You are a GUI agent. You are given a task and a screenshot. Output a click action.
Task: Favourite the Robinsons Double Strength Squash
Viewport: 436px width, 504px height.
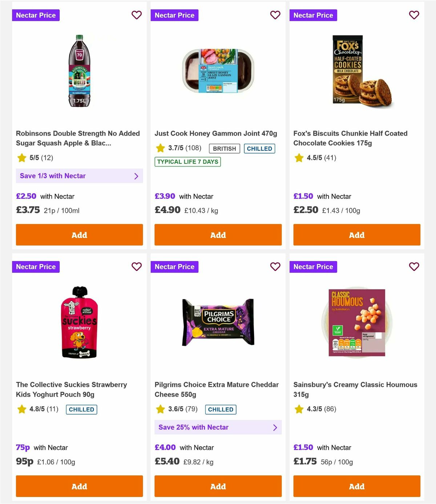pyautogui.click(x=137, y=15)
